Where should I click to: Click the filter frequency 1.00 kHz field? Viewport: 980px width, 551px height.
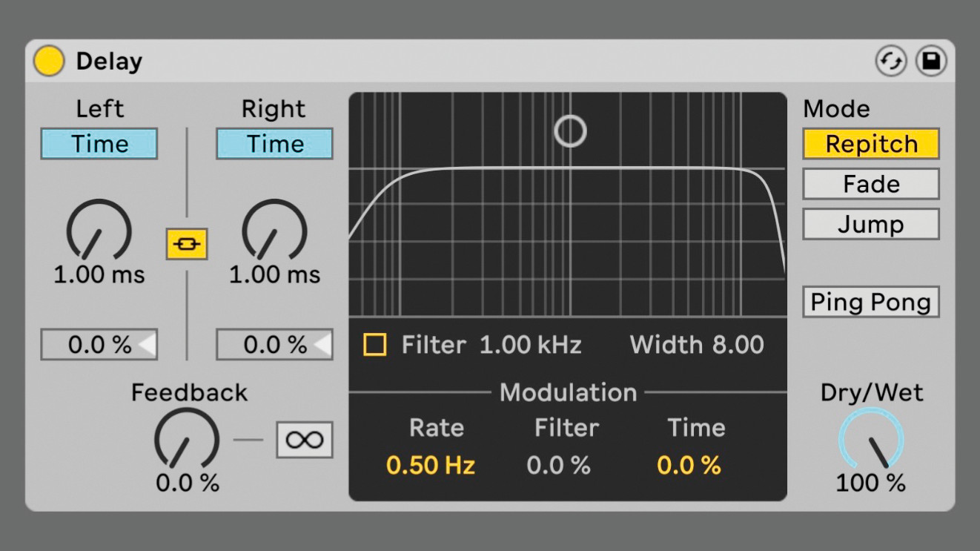point(531,344)
